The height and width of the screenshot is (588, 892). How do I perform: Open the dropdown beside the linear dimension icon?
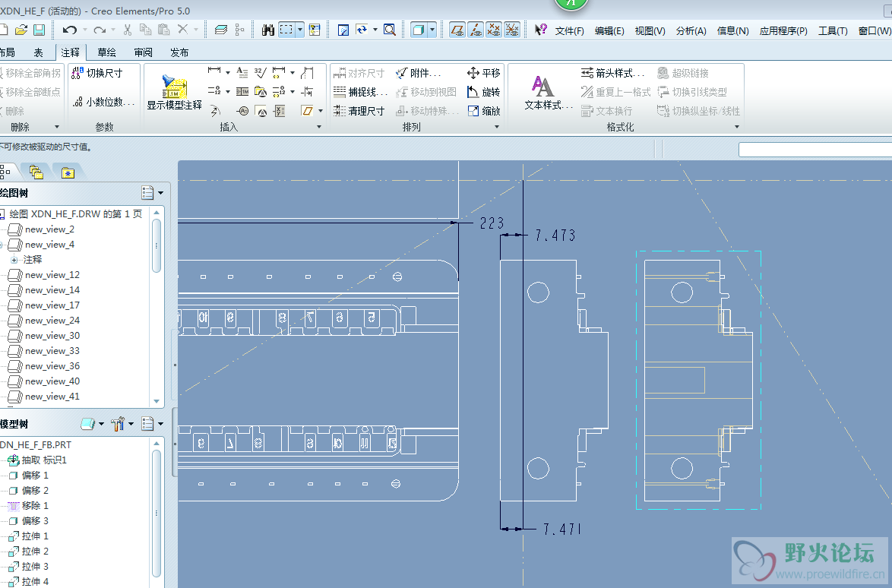click(227, 72)
